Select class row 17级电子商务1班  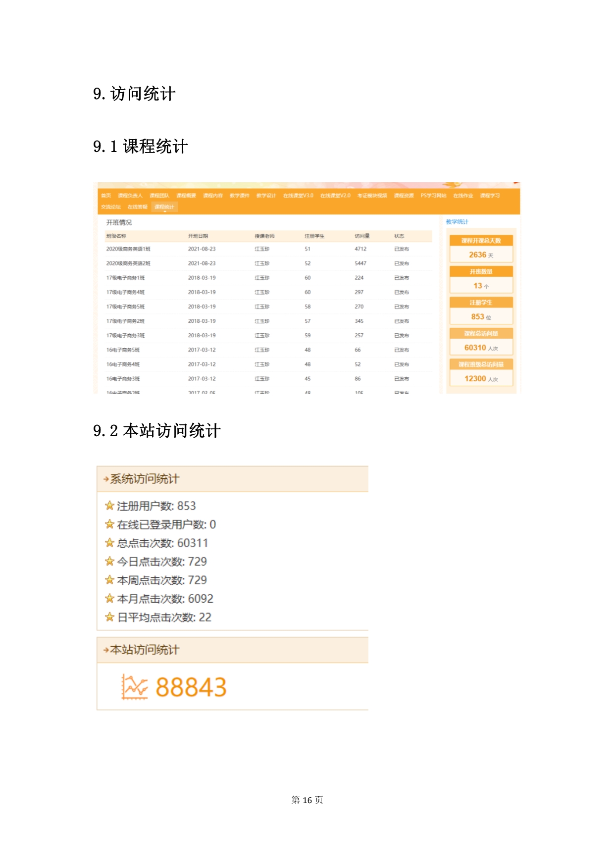tap(268, 278)
